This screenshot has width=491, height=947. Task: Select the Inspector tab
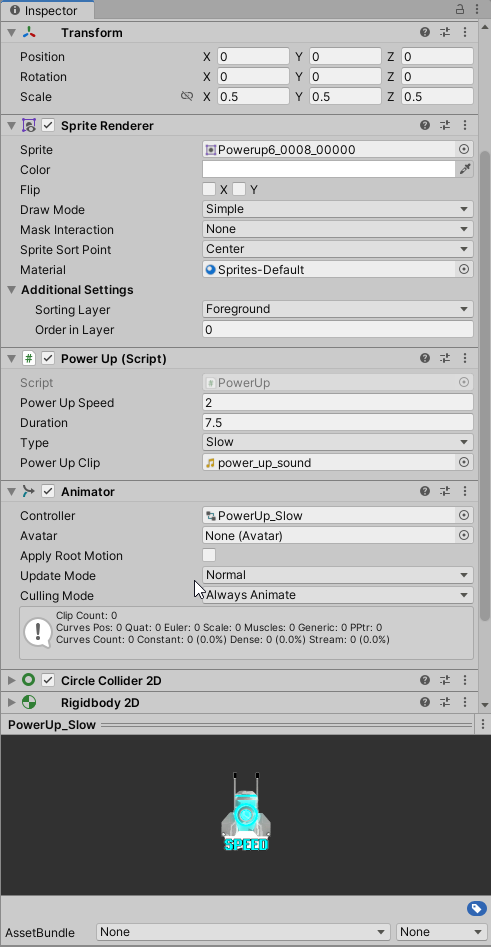[48, 10]
